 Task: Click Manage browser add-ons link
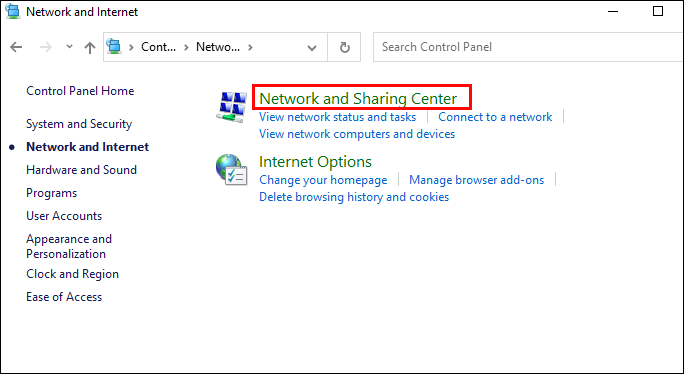point(476,180)
